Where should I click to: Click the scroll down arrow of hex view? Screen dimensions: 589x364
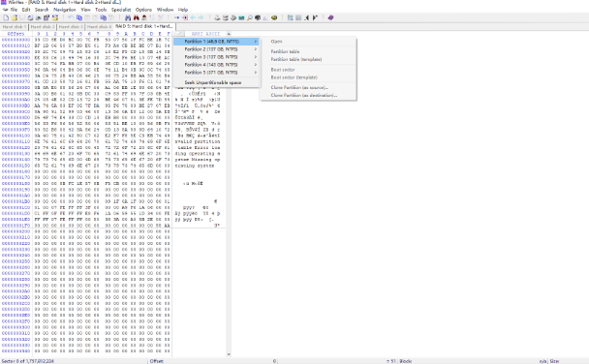[x=229, y=354]
